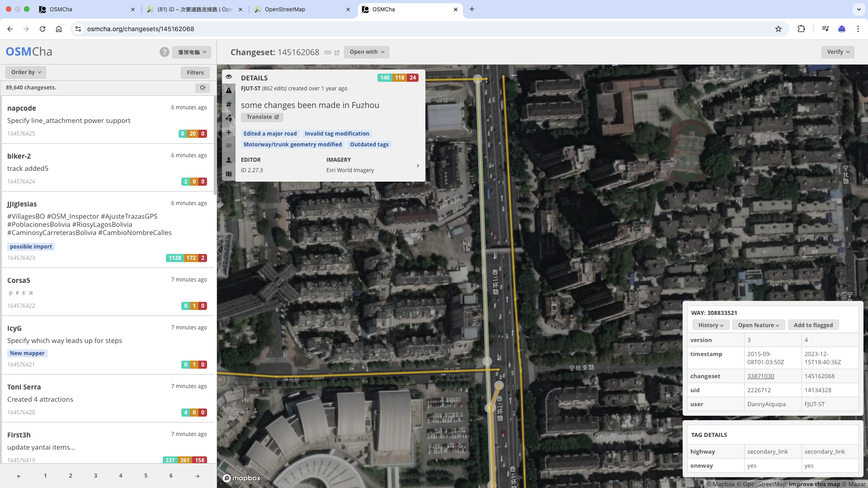Refresh the changesets list
Screen dimensions: 868x488
point(203,88)
